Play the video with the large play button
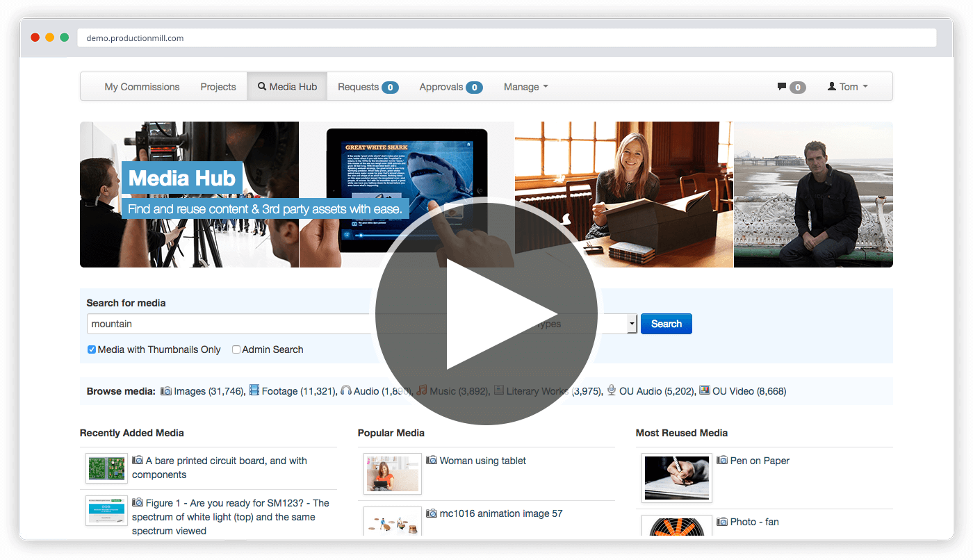The height and width of the screenshot is (560, 973). 486,314
